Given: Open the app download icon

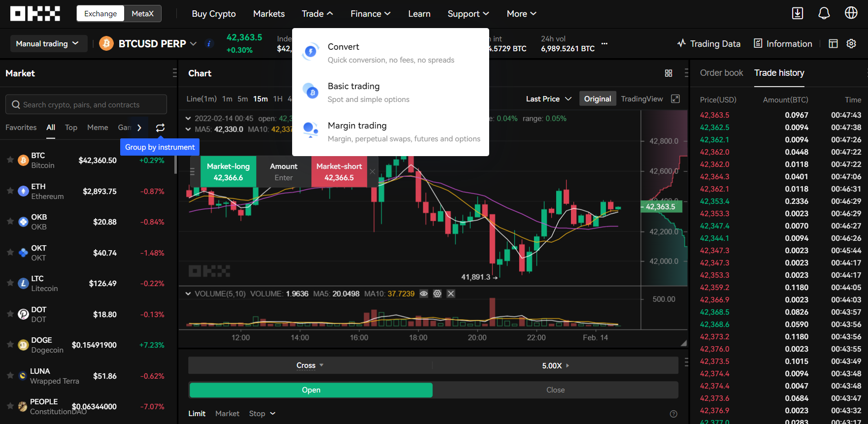Looking at the screenshot, I should [798, 13].
